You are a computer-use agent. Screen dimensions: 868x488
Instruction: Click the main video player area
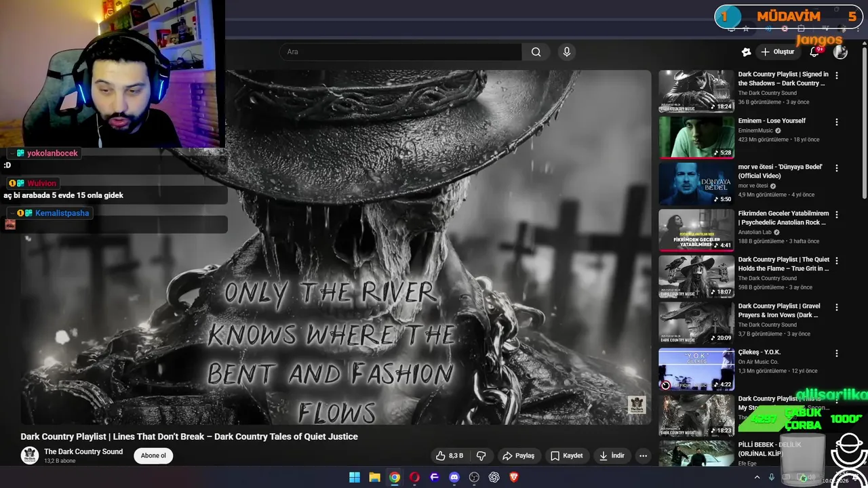[336, 247]
